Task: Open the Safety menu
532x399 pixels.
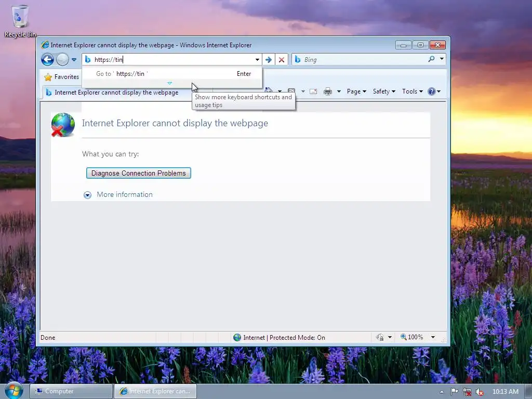Action: (384, 91)
